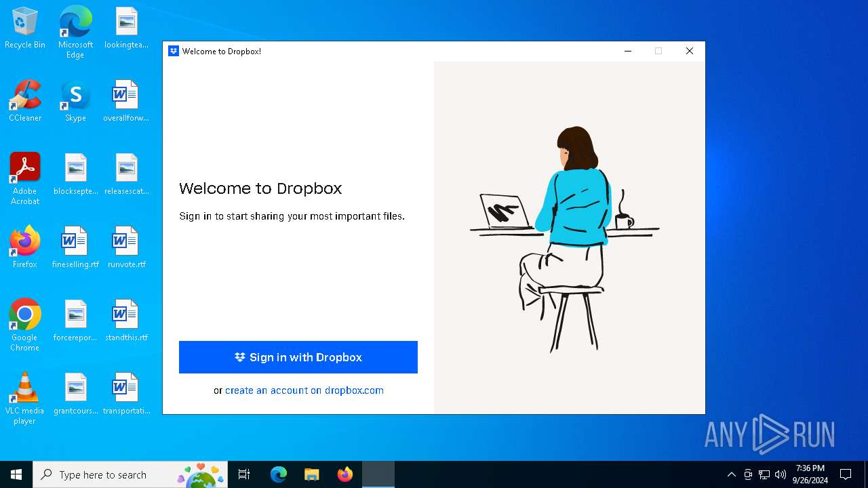Launch Microsoft Edge from the taskbar

coord(279,474)
